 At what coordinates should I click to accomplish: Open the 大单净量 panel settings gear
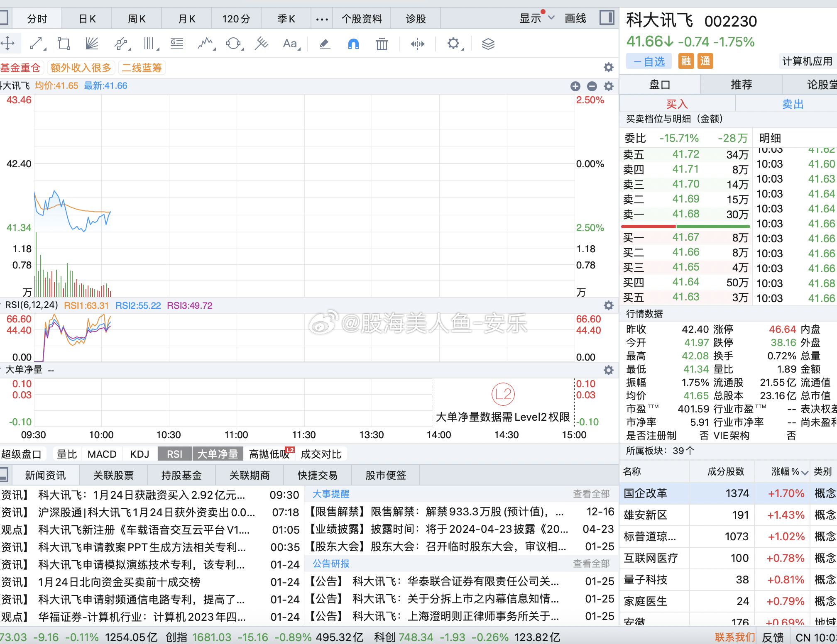(x=608, y=370)
